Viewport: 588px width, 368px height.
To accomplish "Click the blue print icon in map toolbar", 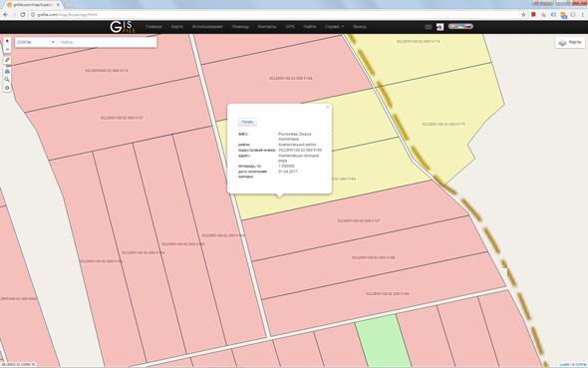I will click(7, 71).
